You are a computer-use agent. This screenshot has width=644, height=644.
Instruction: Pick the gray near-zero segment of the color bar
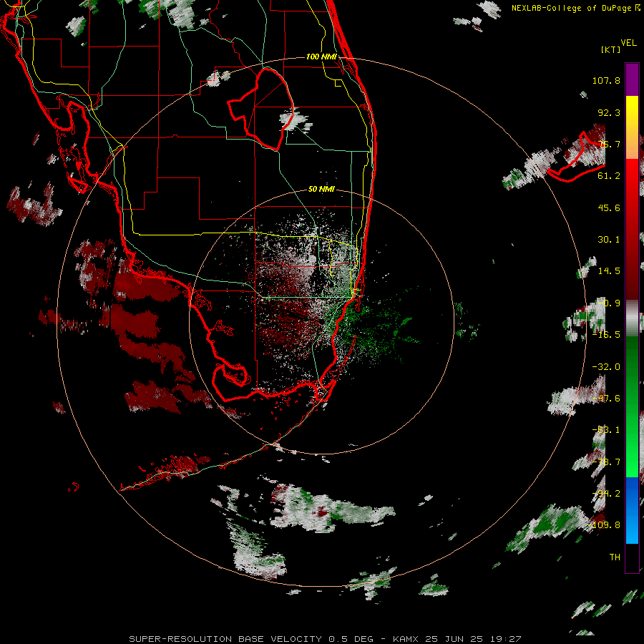632,318
